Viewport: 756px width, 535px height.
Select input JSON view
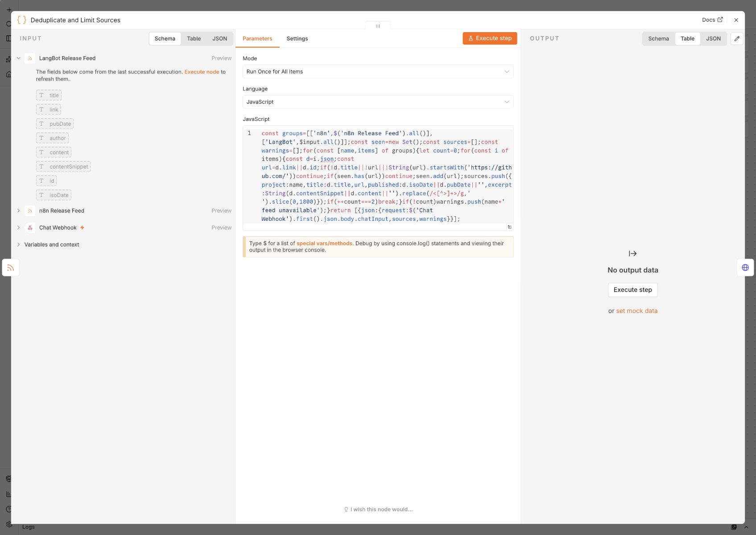point(219,39)
